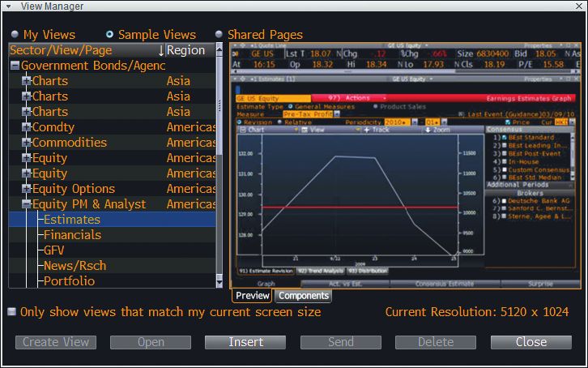Click the Government Bonds/Agenc row label

point(93,66)
